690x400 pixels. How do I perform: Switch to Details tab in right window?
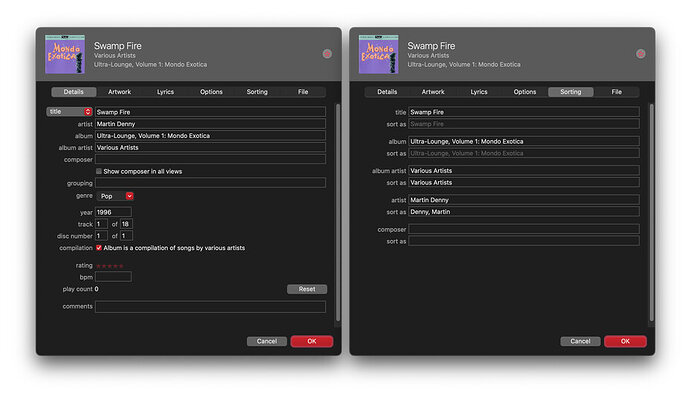(387, 92)
